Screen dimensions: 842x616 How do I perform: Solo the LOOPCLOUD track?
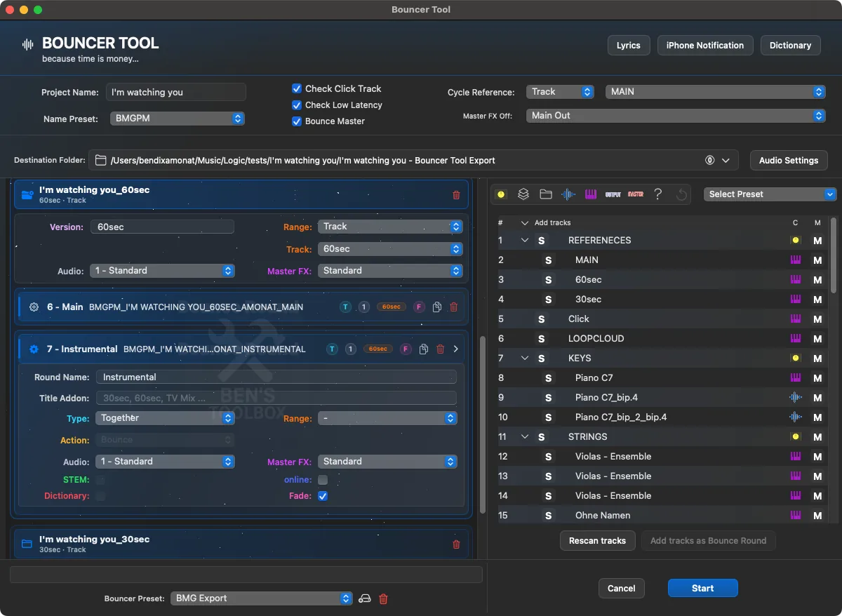541,338
